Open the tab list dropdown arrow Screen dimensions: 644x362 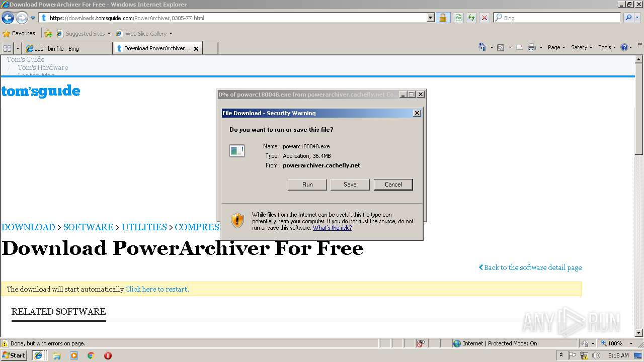(18, 48)
